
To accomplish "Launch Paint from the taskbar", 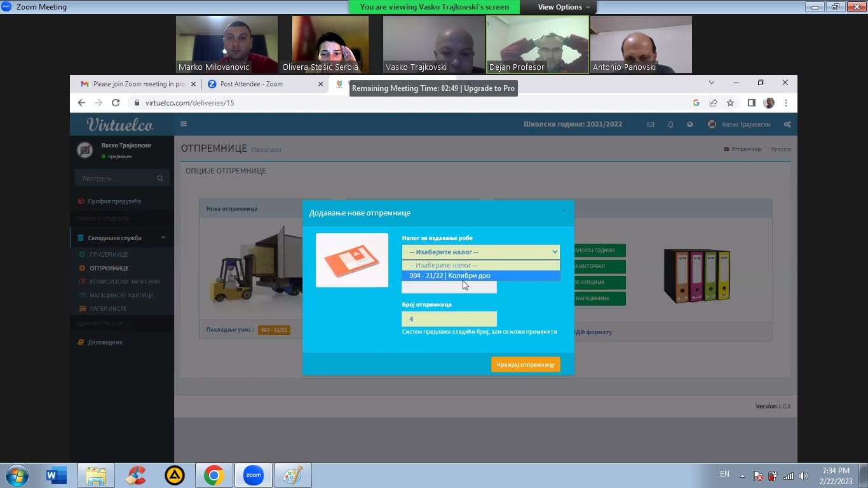I will pyautogui.click(x=292, y=475).
